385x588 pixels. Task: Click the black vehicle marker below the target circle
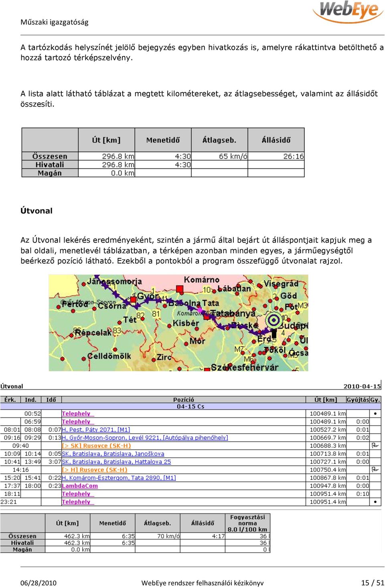click(274, 333)
